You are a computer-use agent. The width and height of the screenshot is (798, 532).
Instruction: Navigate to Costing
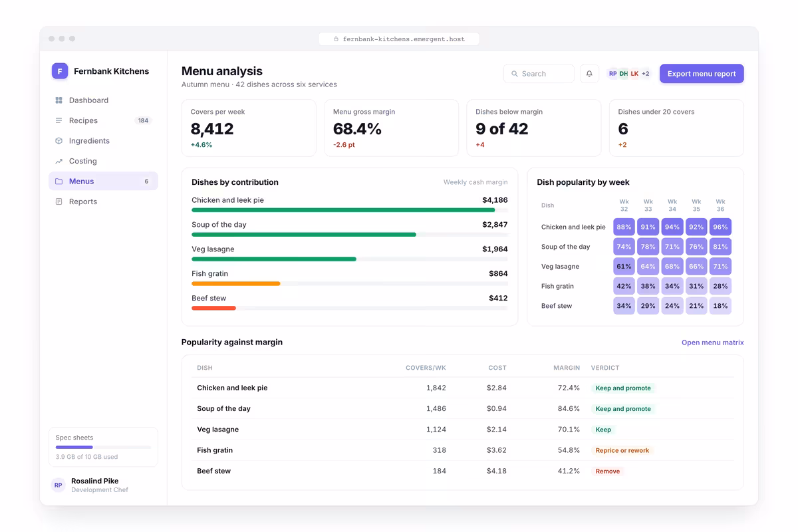coord(103,161)
